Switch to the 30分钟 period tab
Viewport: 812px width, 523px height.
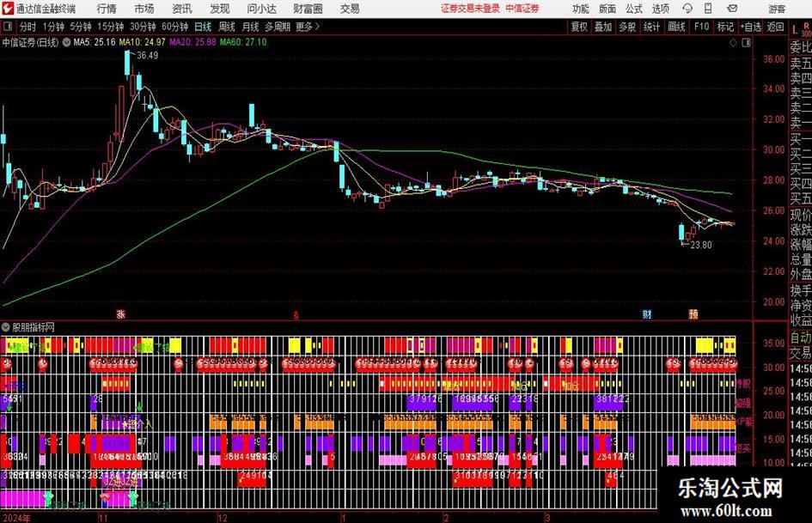pyautogui.click(x=143, y=27)
